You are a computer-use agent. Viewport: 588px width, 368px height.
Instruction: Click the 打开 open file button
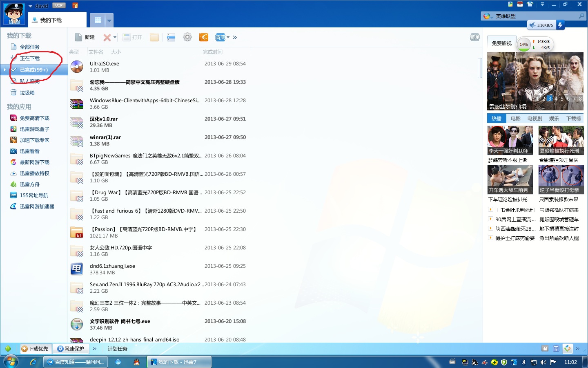[132, 37]
